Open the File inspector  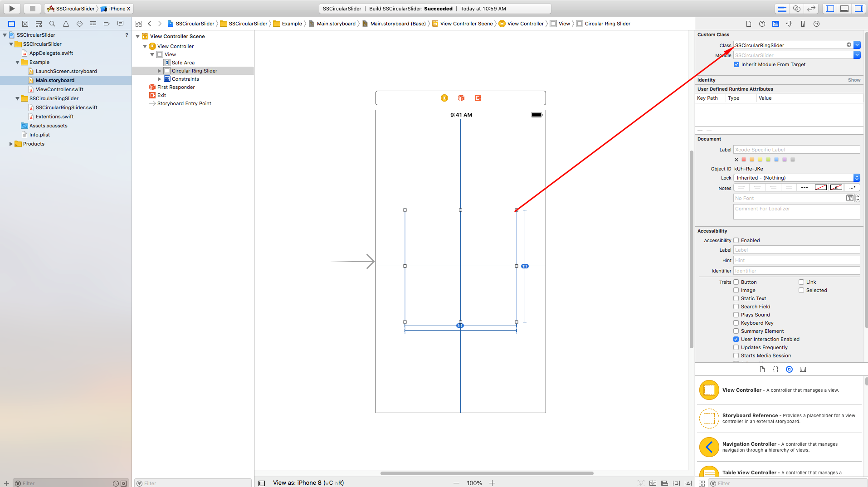(749, 24)
